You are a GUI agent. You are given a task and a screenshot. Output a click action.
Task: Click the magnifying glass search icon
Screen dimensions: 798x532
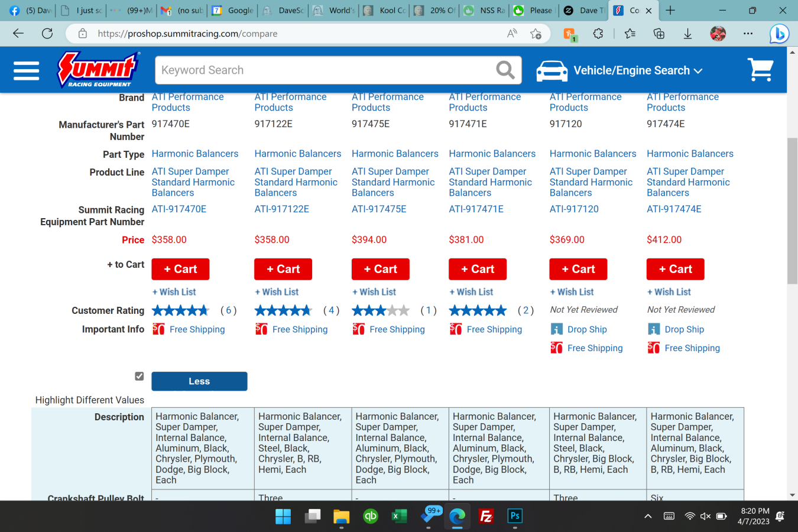point(505,70)
